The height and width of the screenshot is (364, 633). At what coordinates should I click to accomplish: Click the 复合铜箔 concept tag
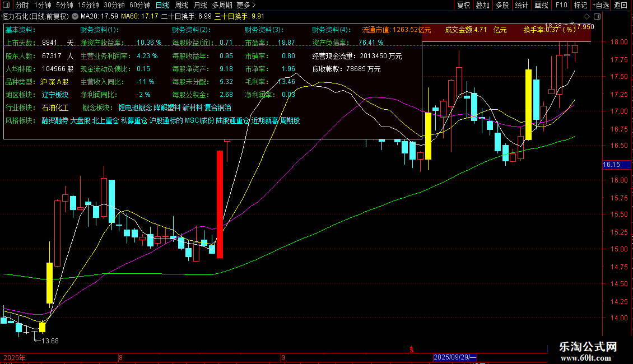(218, 108)
